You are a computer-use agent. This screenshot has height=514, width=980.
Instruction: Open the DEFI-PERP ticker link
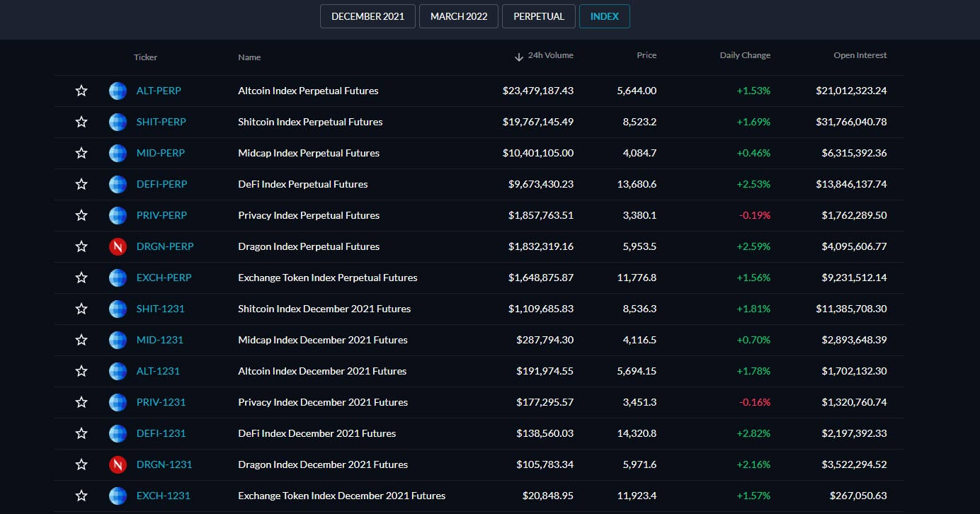tap(162, 184)
